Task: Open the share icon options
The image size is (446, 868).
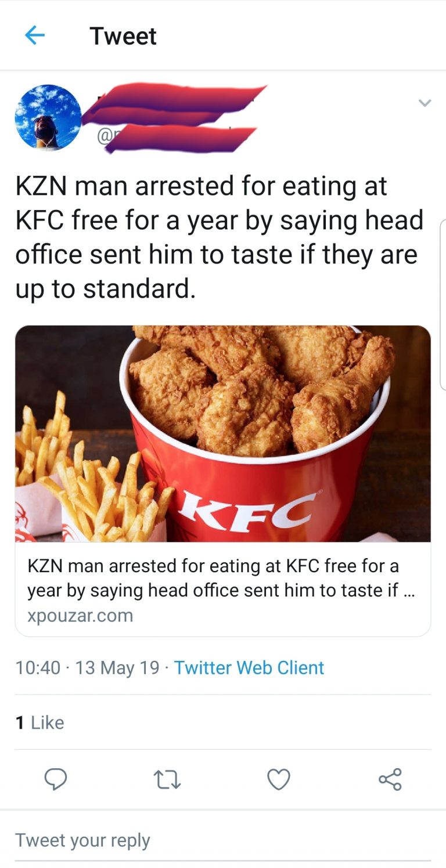Action: (x=390, y=779)
